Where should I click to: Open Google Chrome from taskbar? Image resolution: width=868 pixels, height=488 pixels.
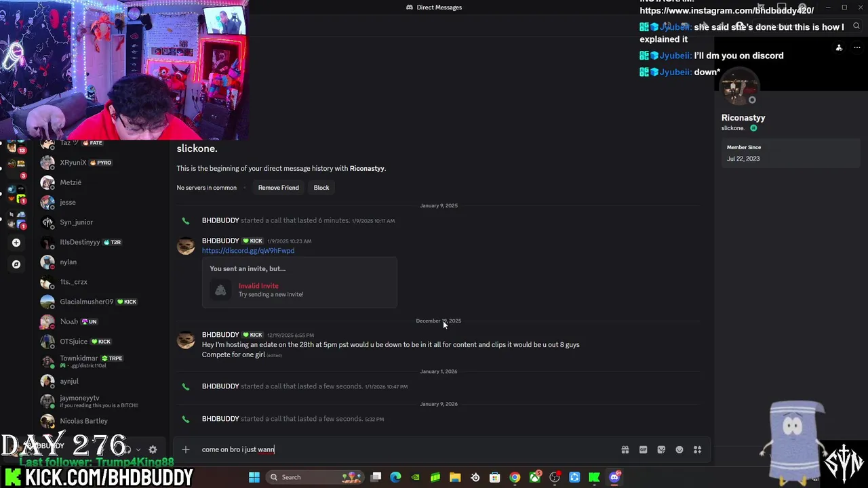coord(515,477)
